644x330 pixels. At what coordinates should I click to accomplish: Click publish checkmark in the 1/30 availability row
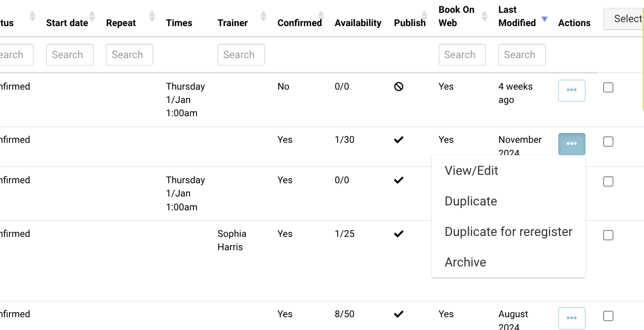tap(399, 140)
